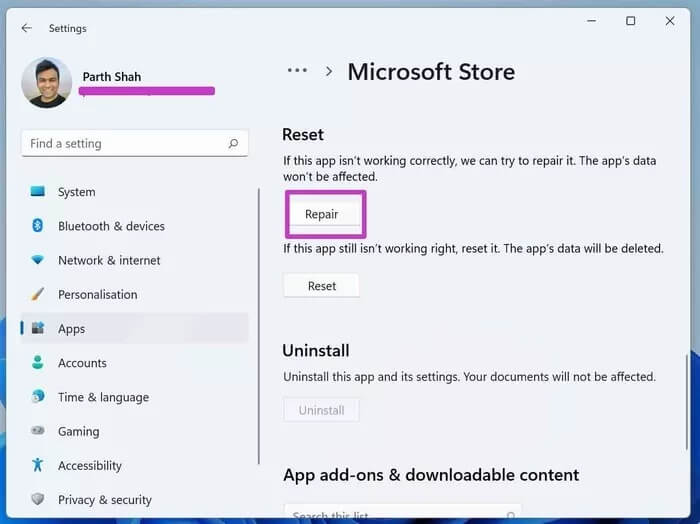The width and height of the screenshot is (700, 524).
Task: Select Bluetooth & devices
Action: [134, 226]
